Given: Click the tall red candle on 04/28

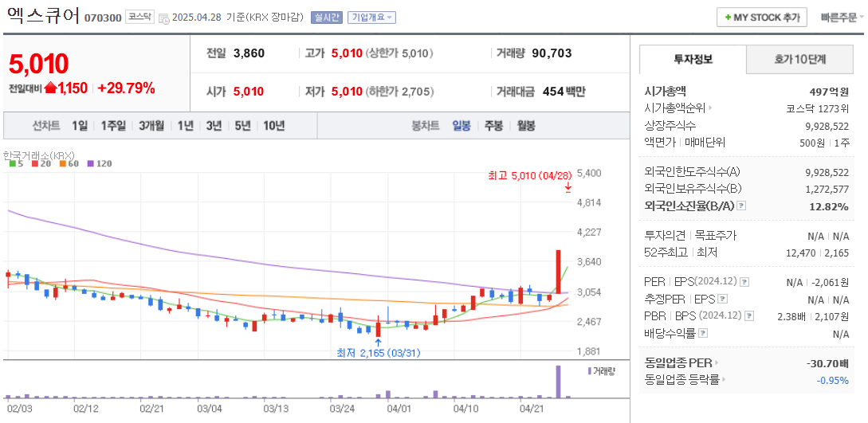Looking at the screenshot, I should click(558, 272).
